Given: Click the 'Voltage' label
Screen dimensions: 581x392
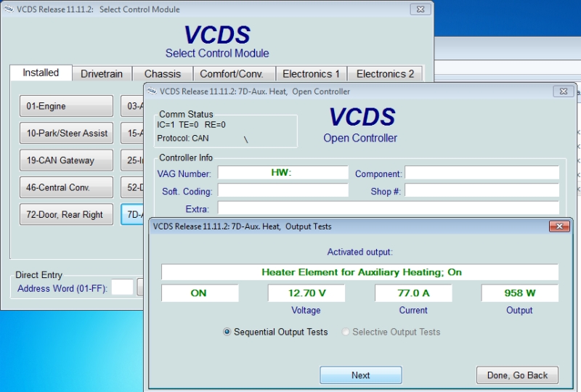Looking at the screenshot, I should 306,310.
